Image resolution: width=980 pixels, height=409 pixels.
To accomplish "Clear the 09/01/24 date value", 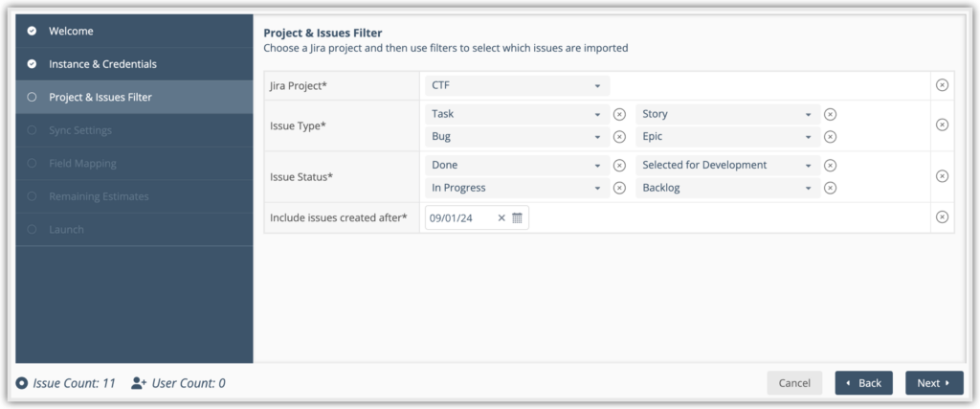I will coord(501,218).
